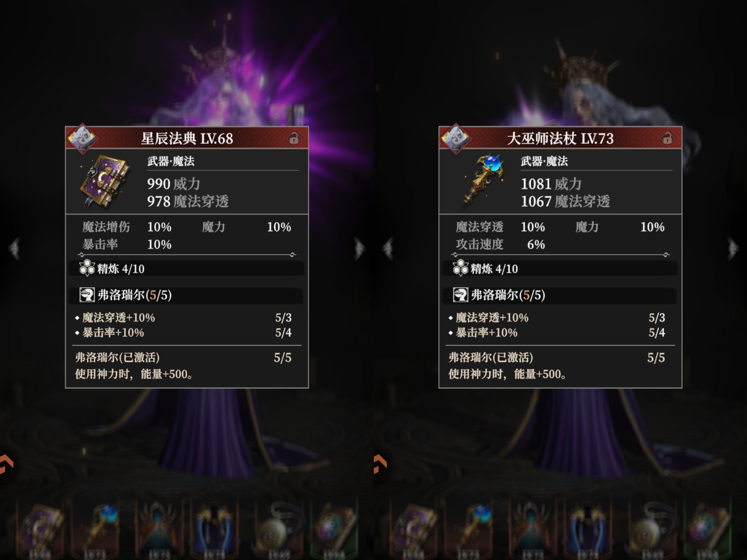
Task: Go to next item right of 星辰法典 panel
Action: tap(359, 249)
